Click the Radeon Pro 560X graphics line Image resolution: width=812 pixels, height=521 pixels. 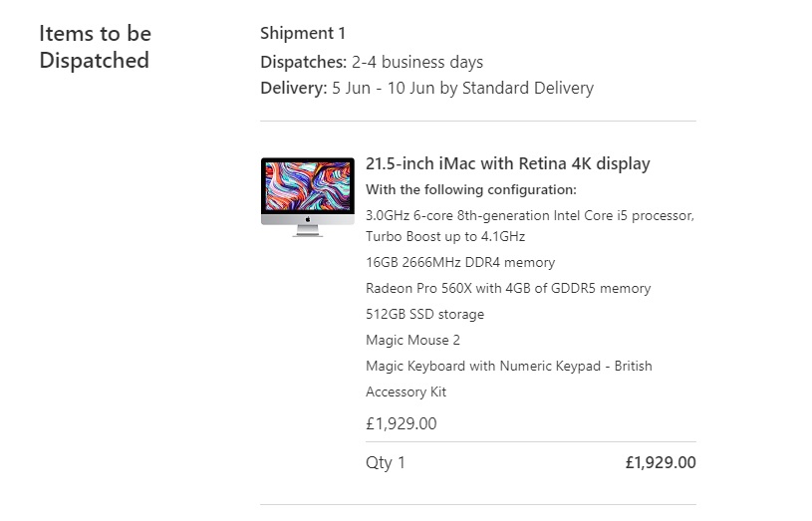coord(508,289)
